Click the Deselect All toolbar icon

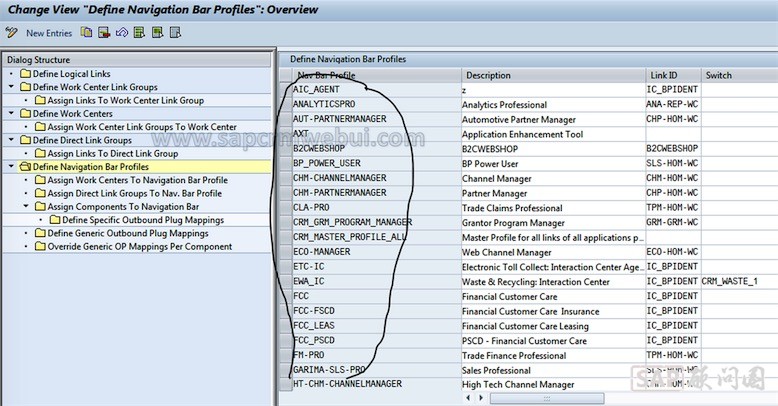click(175, 33)
